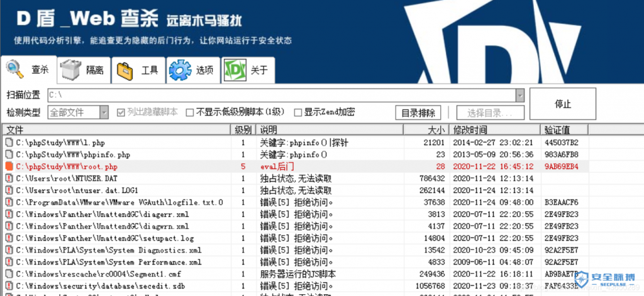Click warning icon beside System Performance.xml row
Viewport: 644px width, 296px height.
point(9,262)
